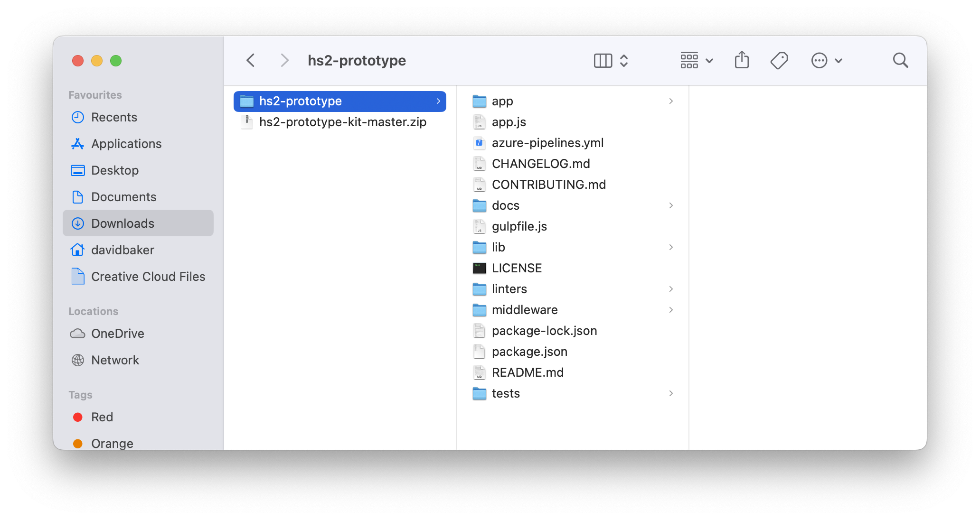Viewport: 980px width, 520px height.
Task: Navigate back using the back arrow
Action: click(x=250, y=60)
